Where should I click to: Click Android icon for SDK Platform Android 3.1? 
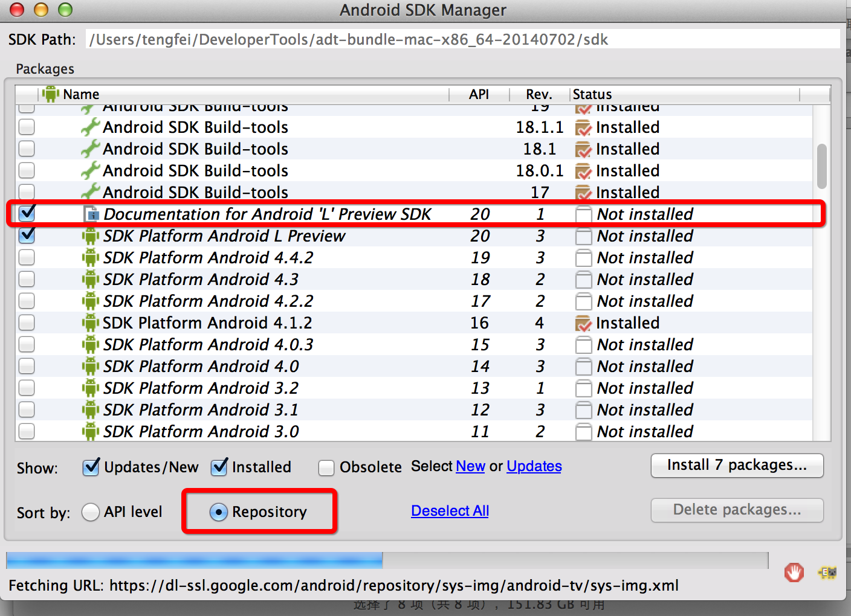pyautogui.click(x=91, y=410)
